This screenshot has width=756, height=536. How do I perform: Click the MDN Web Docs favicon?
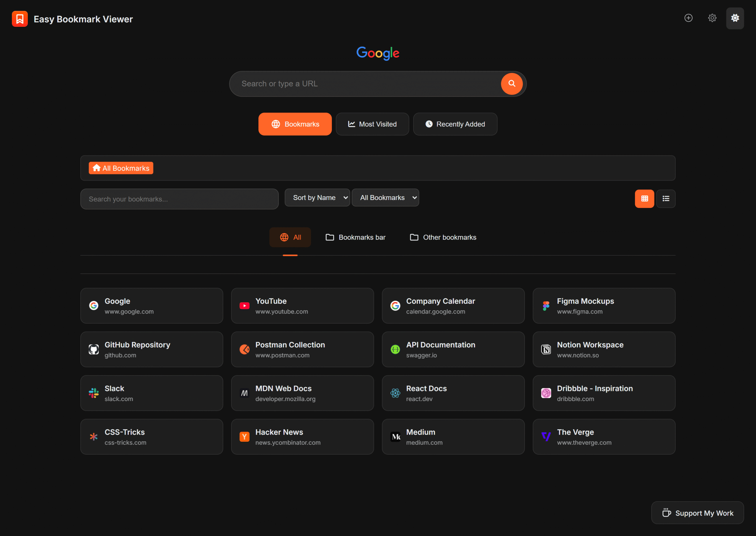coord(245,393)
